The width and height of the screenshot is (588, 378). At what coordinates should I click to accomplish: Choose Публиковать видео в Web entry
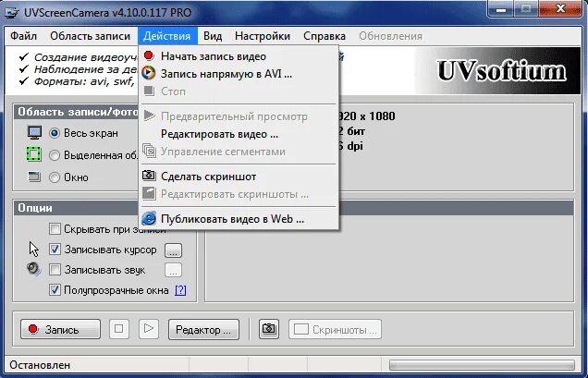(x=239, y=219)
